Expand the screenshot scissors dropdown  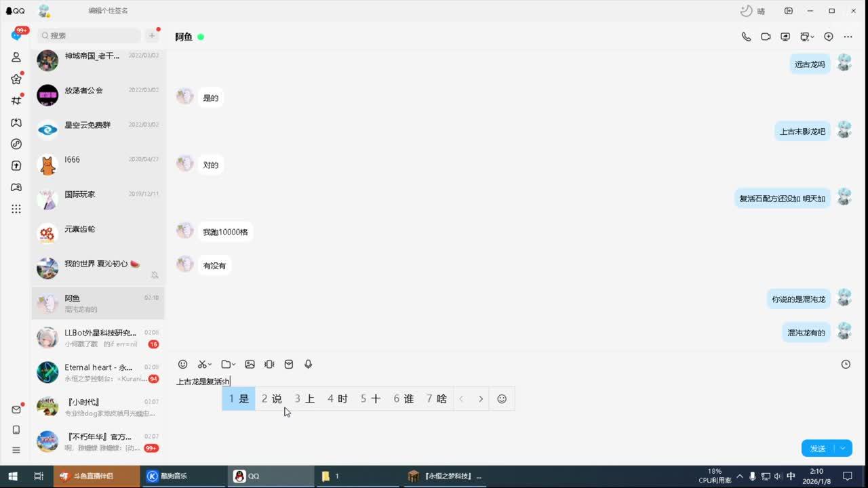click(x=205, y=364)
